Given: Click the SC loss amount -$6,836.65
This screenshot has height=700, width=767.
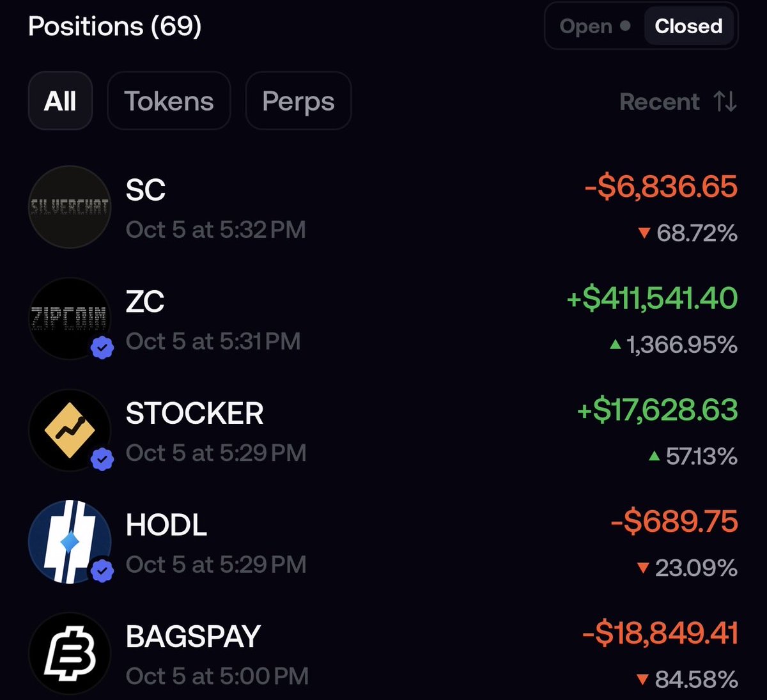Looking at the screenshot, I should pos(661,187).
